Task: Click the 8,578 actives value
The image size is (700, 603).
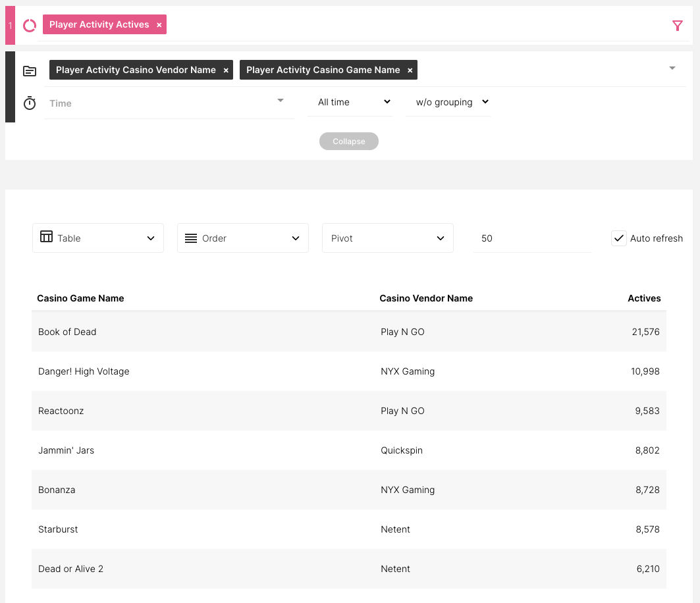Action: coord(647,529)
